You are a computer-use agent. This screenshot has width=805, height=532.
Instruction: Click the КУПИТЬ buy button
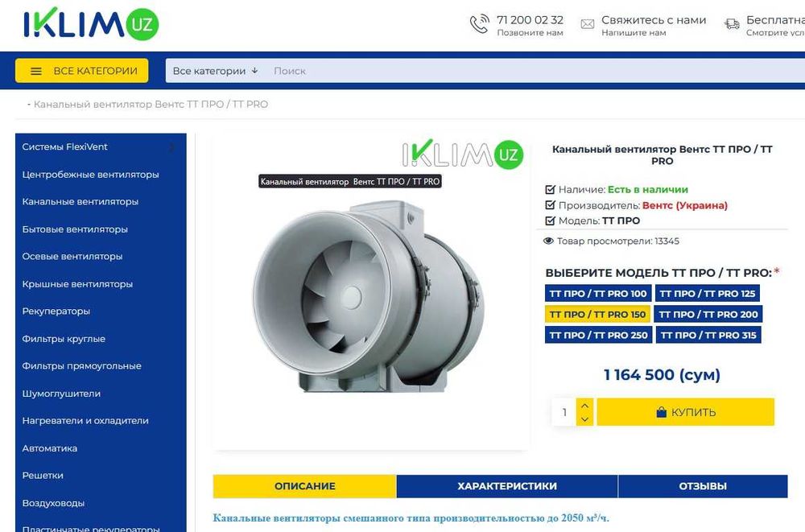685,412
